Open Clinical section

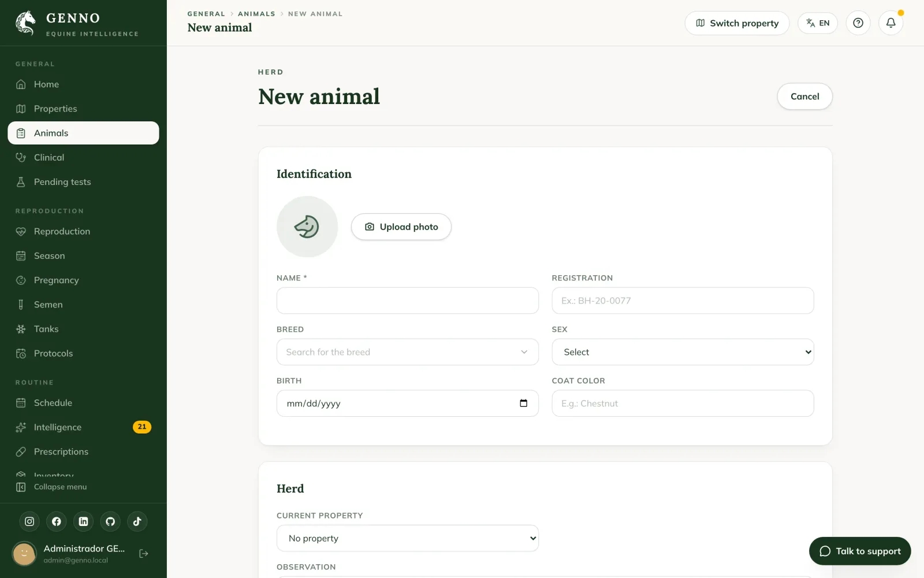[83, 157]
